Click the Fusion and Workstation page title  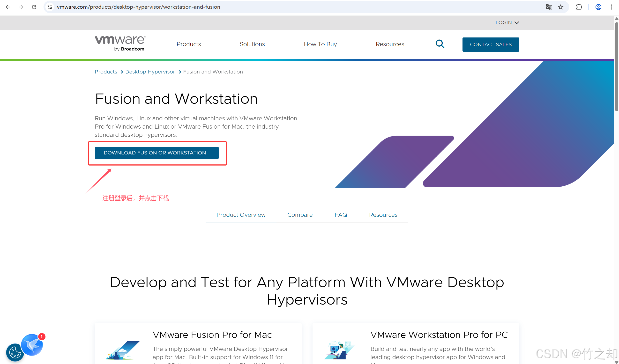176,99
